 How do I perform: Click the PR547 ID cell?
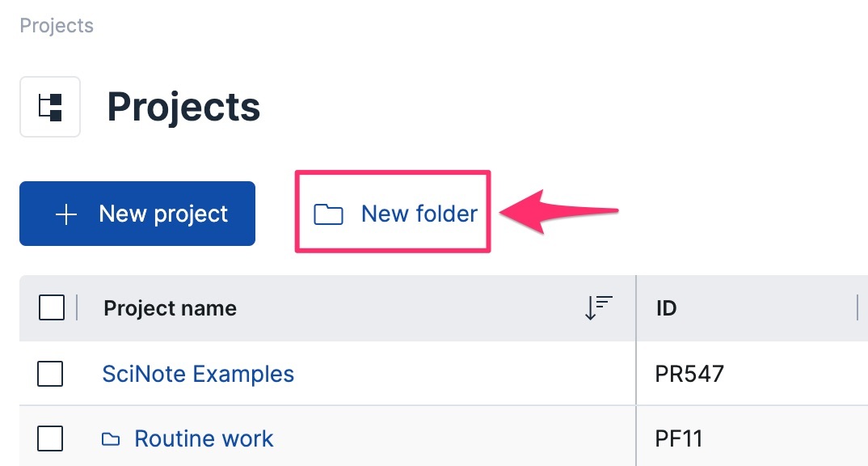[689, 374]
